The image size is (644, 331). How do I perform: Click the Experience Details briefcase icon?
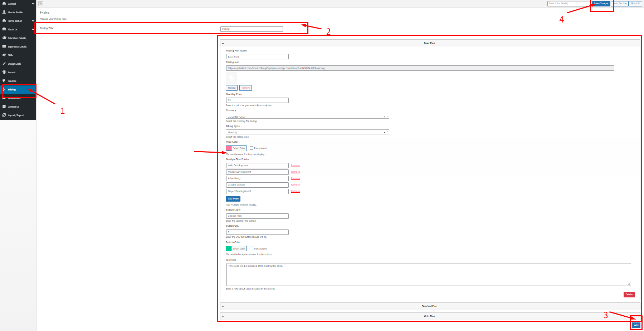(4, 46)
